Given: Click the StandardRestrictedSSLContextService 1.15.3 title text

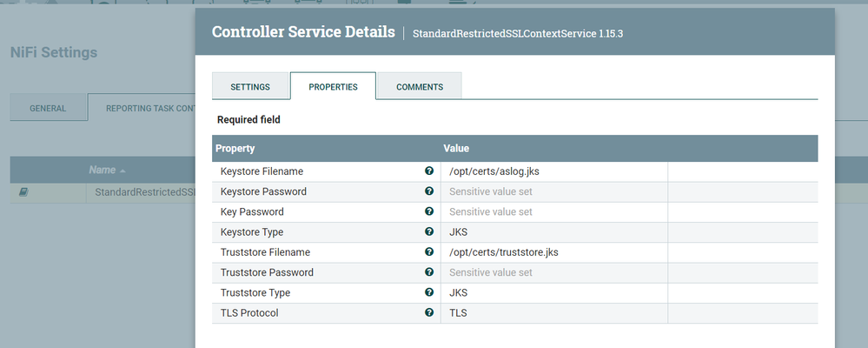Looking at the screenshot, I should [x=518, y=33].
